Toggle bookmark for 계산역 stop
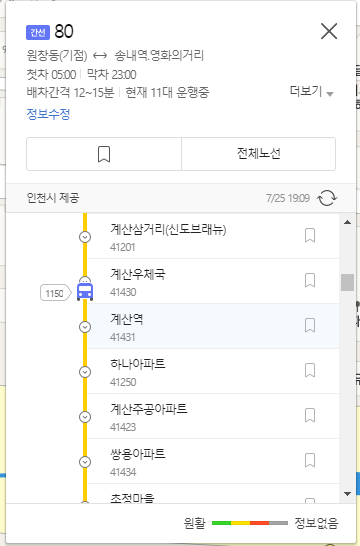 pyautogui.click(x=310, y=325)
